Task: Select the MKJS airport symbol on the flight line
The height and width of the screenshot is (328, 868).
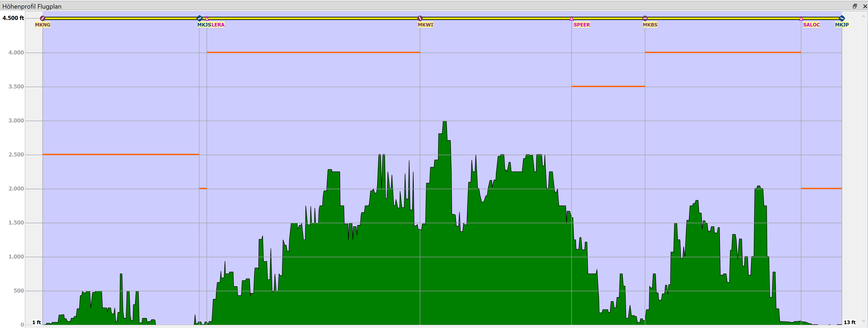Action: pos(199,18)
